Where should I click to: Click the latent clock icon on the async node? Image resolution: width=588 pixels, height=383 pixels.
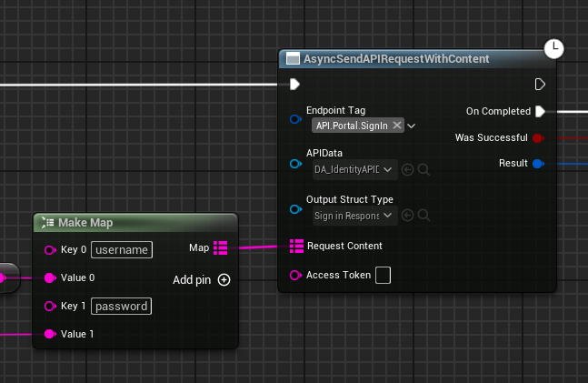pos(553,49)
